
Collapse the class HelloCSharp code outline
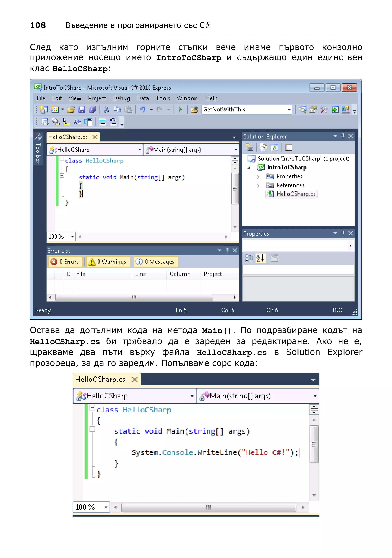(62, 159)
